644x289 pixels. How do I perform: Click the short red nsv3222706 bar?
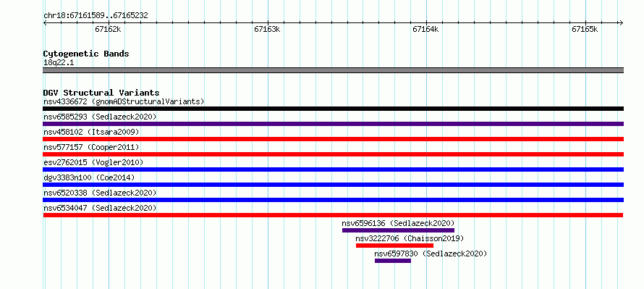click(394, 246)
